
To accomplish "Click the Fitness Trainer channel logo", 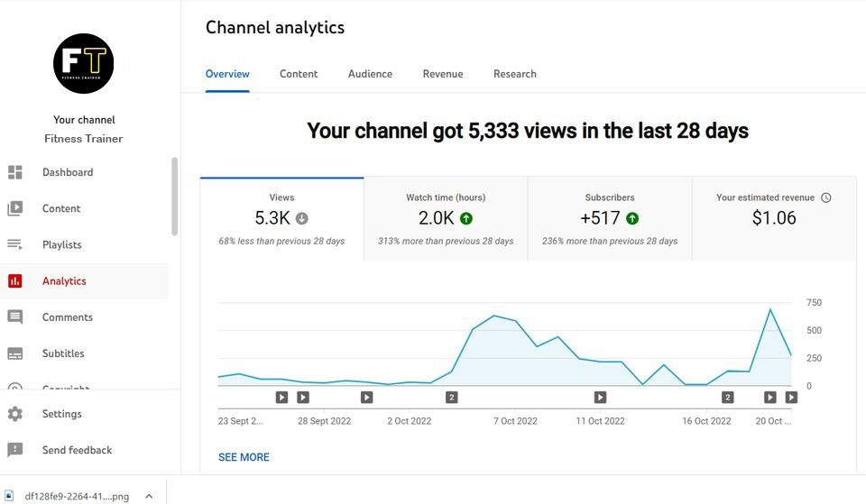I will click(x=83, y=63).
